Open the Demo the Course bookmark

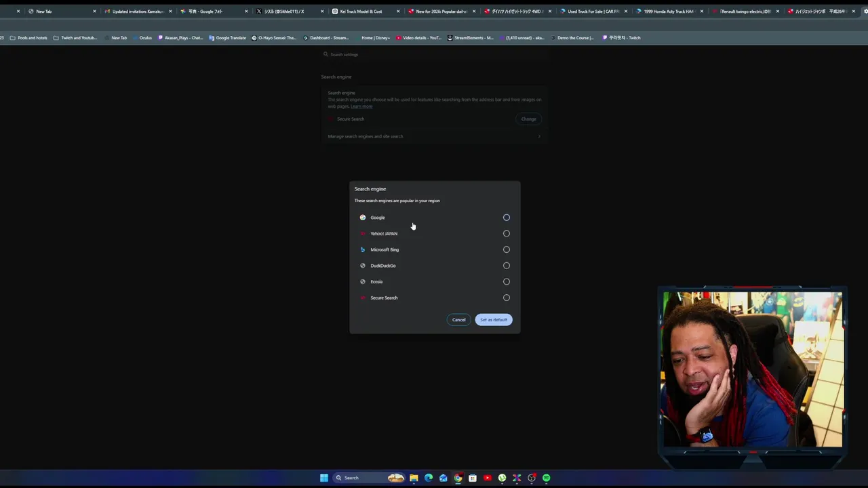click(572, 38)
